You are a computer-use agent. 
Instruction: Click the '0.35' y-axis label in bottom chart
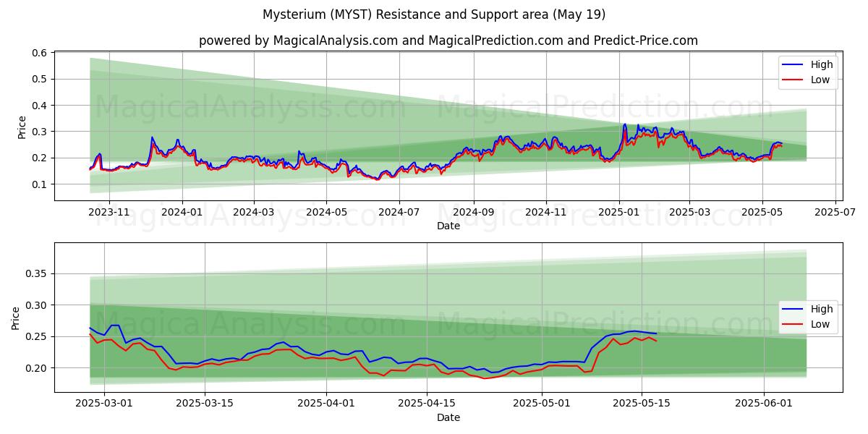[x=36, y=273]
